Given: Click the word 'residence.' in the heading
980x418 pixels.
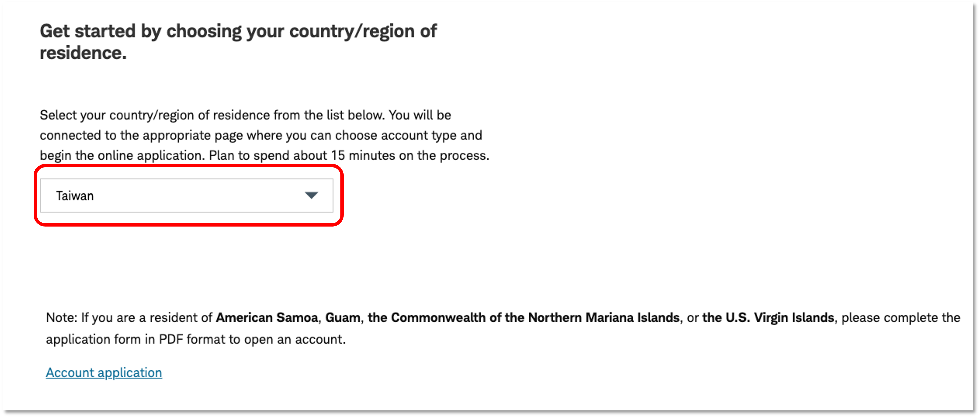Looking at the screenshot, I should [x=83, y=53].
